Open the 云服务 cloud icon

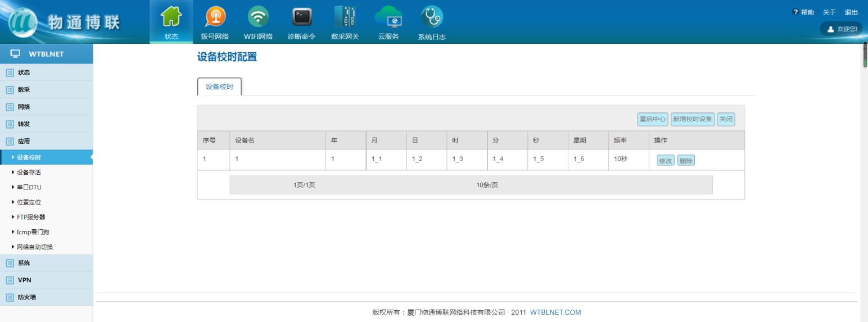(388, 17)
